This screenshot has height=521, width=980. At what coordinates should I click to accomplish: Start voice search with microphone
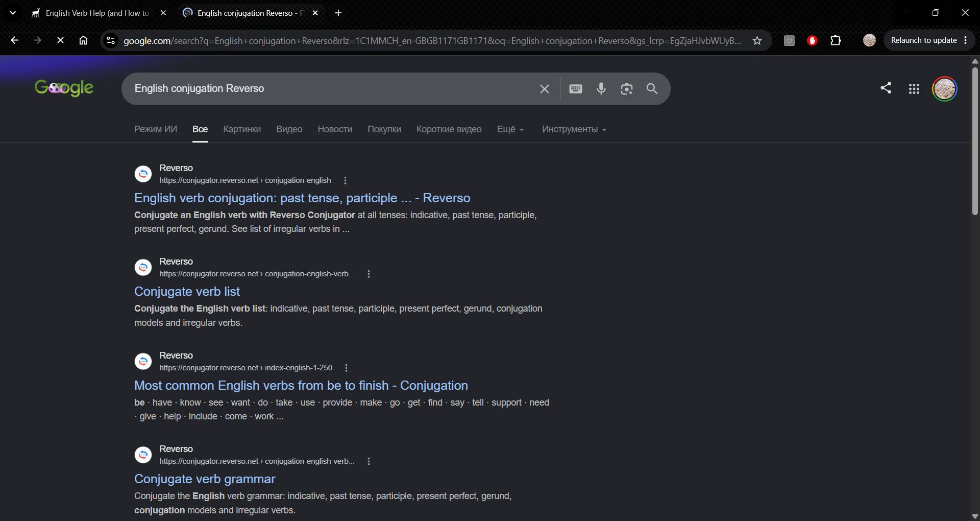click(x=601, y=89)
